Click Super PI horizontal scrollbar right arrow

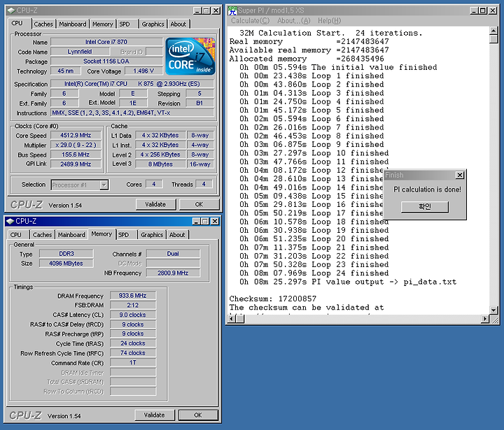coord(485,319)
